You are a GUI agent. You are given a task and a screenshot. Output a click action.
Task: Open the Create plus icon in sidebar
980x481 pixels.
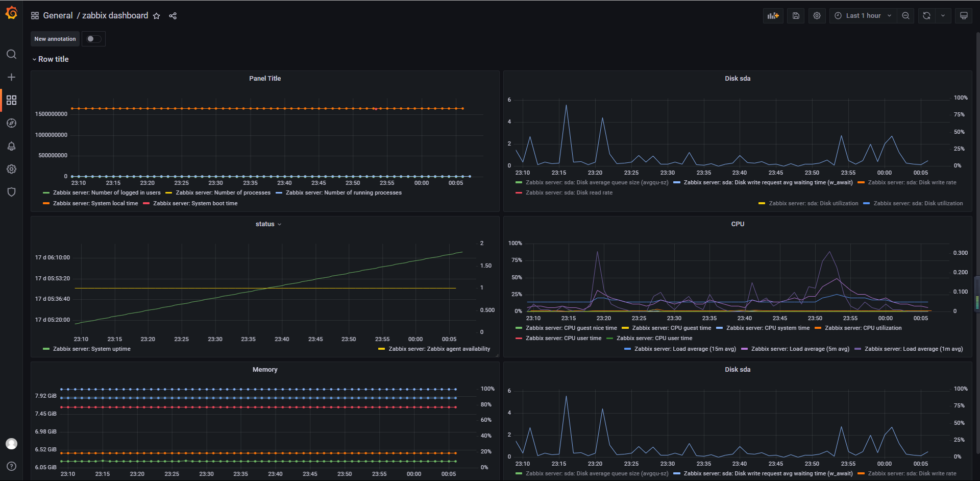[x=11, y=77]
